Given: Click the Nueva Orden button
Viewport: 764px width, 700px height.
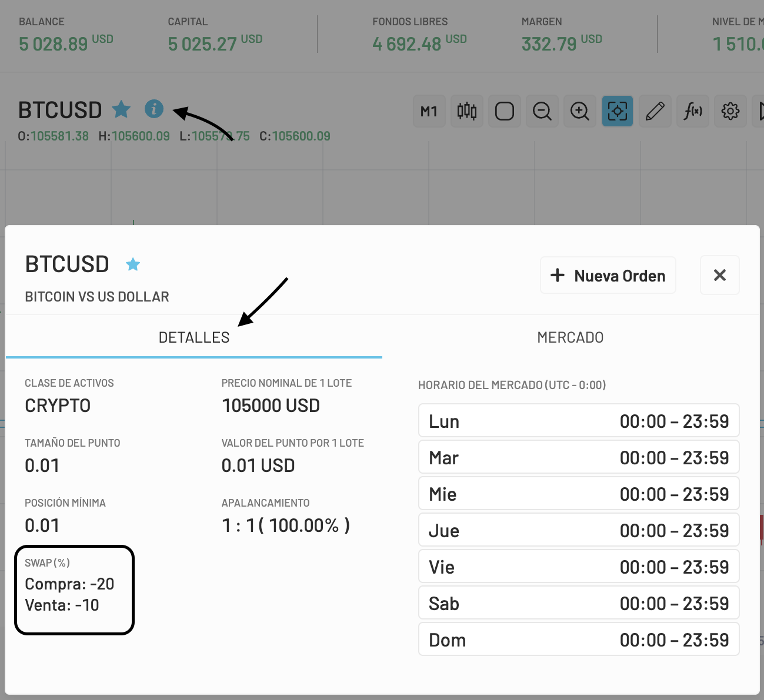Looking at the screenshot, I should [x=608, y=275].
